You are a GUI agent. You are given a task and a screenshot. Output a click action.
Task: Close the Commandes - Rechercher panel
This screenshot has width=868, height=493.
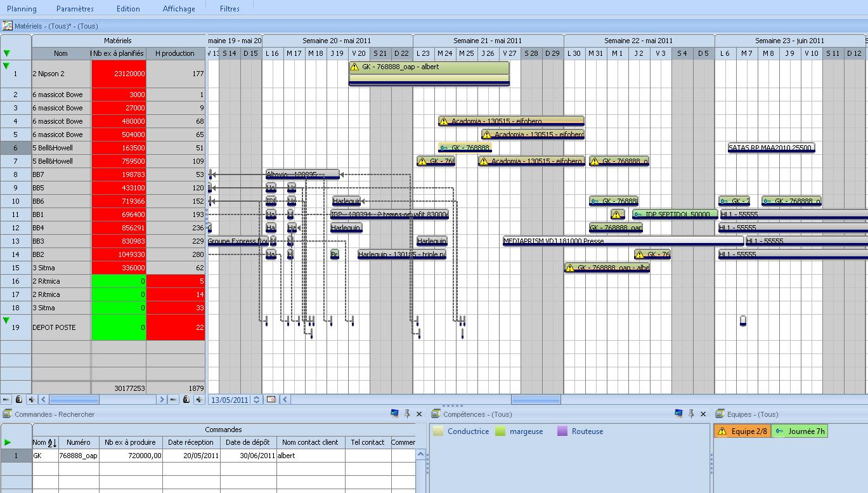[419, 414]
